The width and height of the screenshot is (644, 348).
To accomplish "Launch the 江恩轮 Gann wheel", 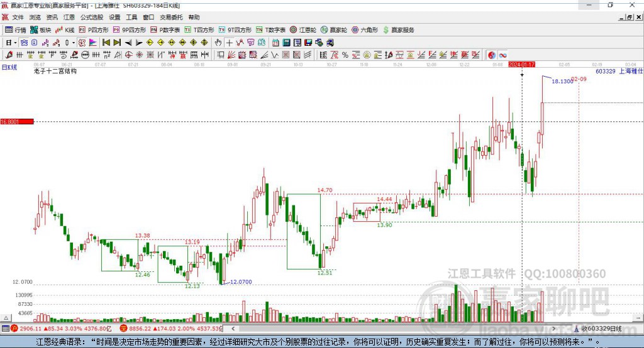I will coord(303,30).
